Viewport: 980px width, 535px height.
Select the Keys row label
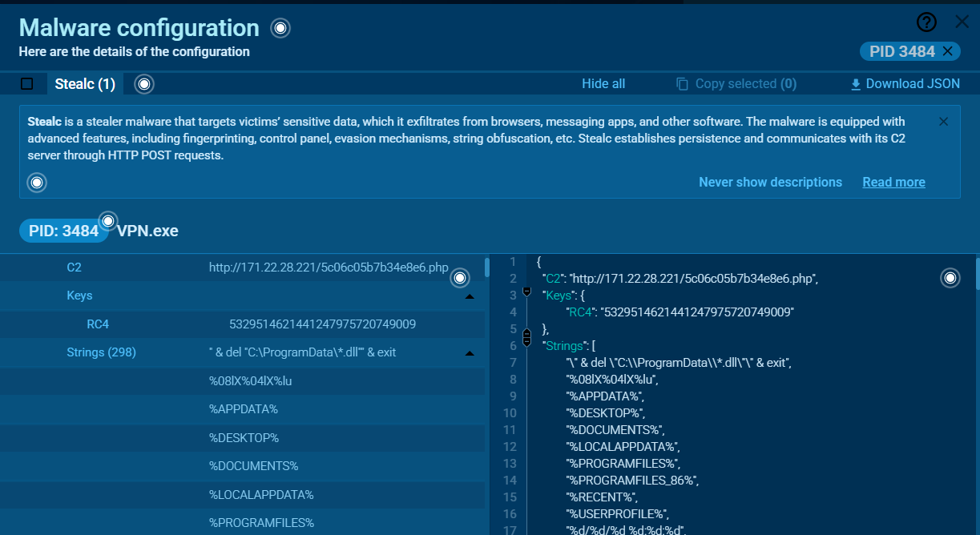click(79, 296)
